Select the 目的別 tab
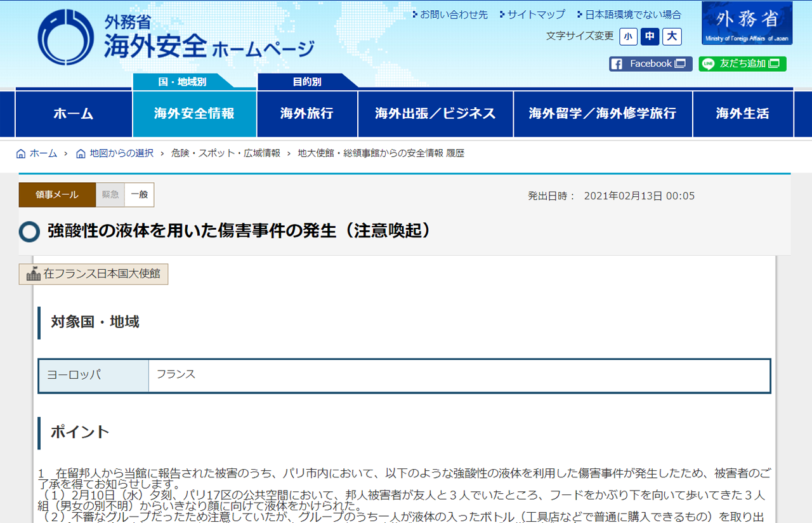The width and height of the screenshot is (812, 523). coord(306,81)
